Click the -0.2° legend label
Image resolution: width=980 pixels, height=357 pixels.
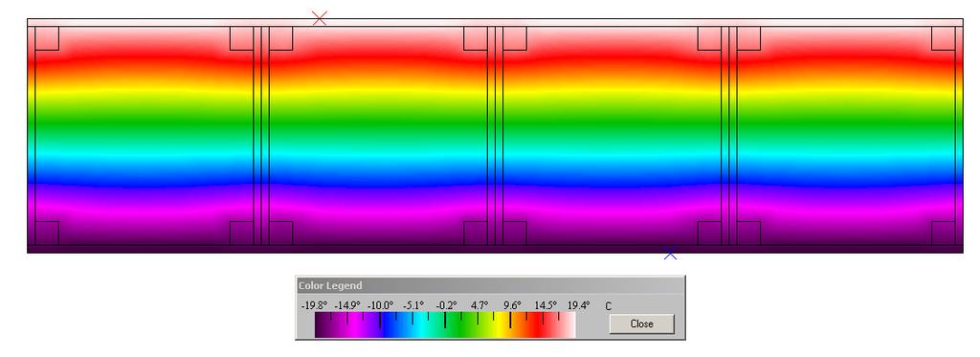(446, 305)
